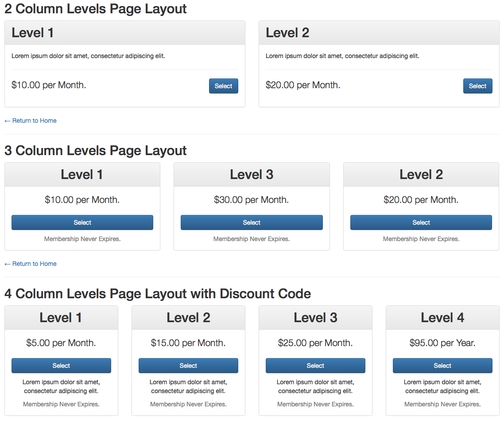Click Return to Home below 3 Column layout
This screenshot has height=421, width=504.
31,264
